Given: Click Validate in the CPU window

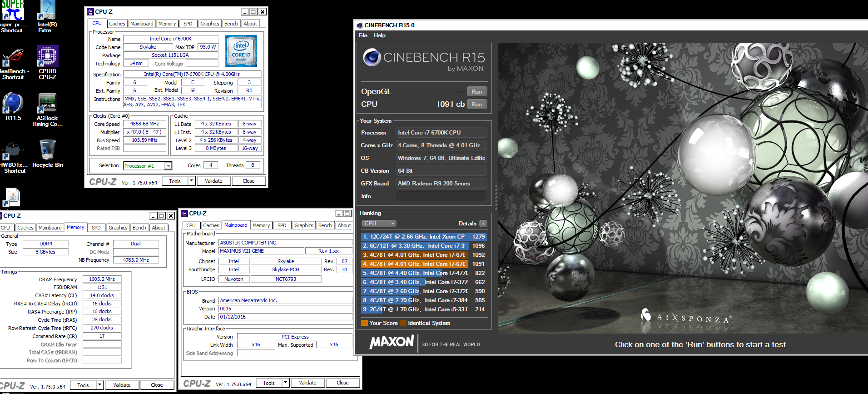Looking at the screenshot, I should tap(213, 181).
